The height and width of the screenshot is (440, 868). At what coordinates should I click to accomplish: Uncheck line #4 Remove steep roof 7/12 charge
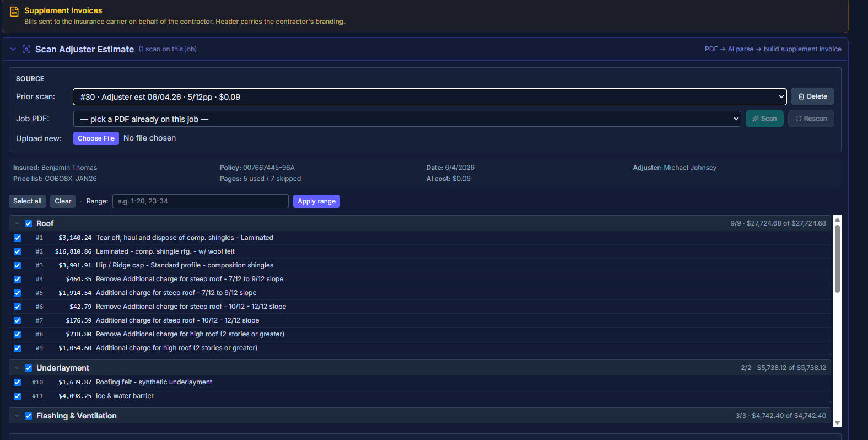tap(17, 279)
